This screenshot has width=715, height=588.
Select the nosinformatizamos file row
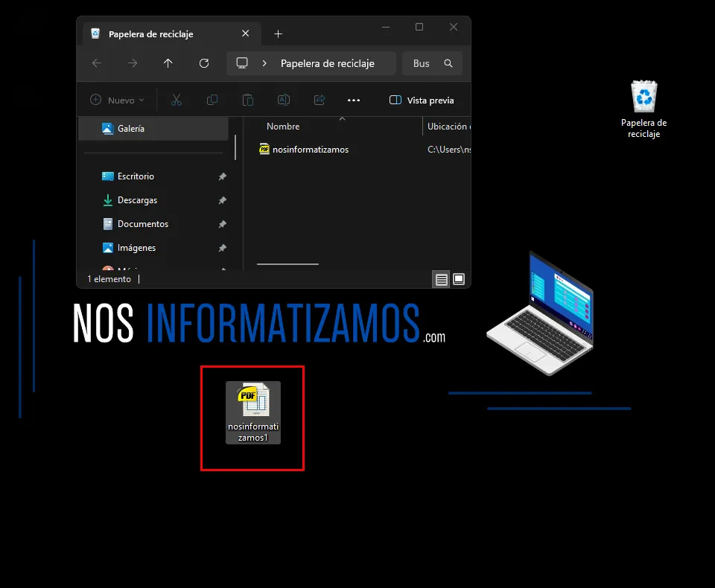point(364,150)
